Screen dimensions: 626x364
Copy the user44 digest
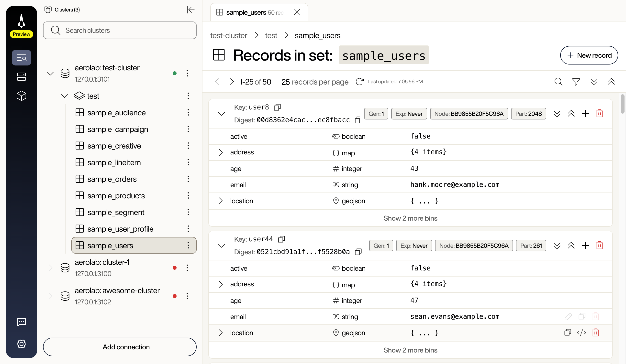[358, 252]
